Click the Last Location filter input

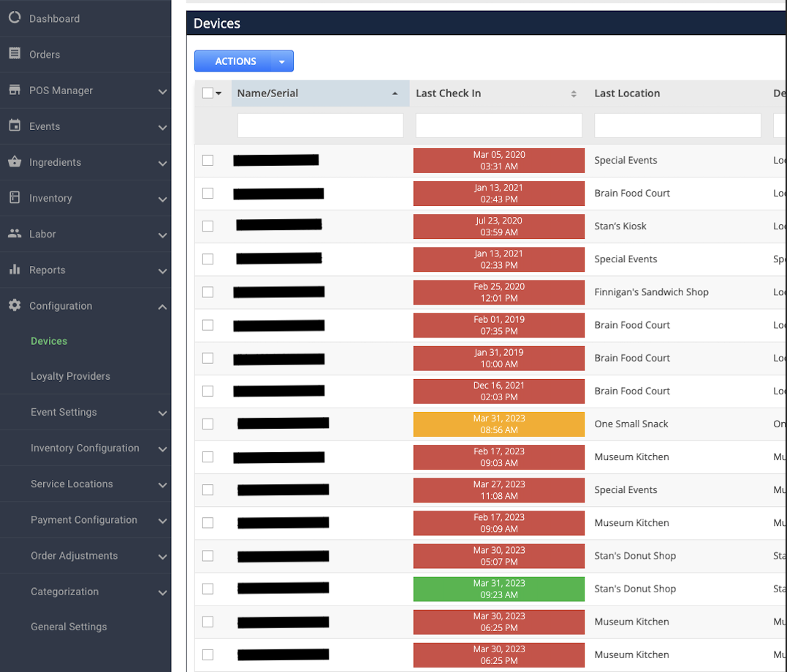pyautogui.click(x=677, y=126)
